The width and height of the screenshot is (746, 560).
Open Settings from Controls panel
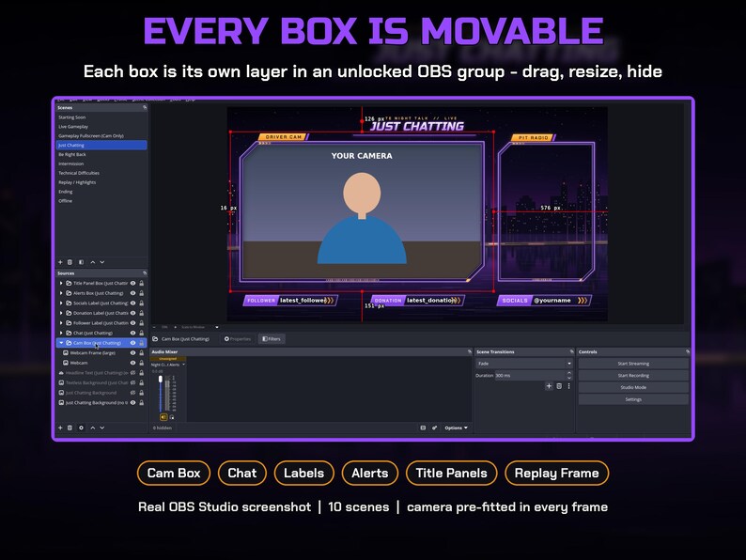tap(633, 399)
